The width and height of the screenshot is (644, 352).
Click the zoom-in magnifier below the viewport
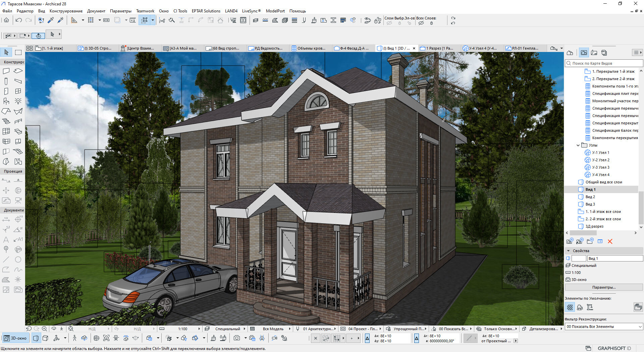44,329
